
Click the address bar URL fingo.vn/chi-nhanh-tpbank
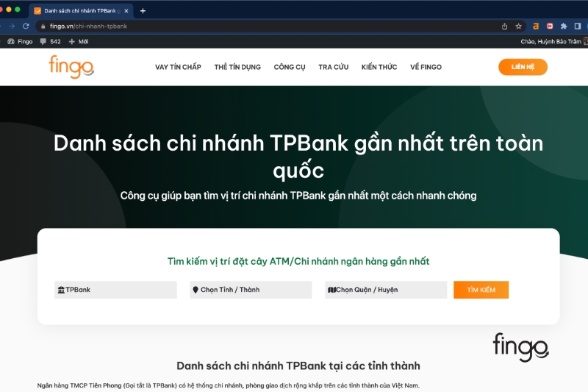[x=88, y=26]
